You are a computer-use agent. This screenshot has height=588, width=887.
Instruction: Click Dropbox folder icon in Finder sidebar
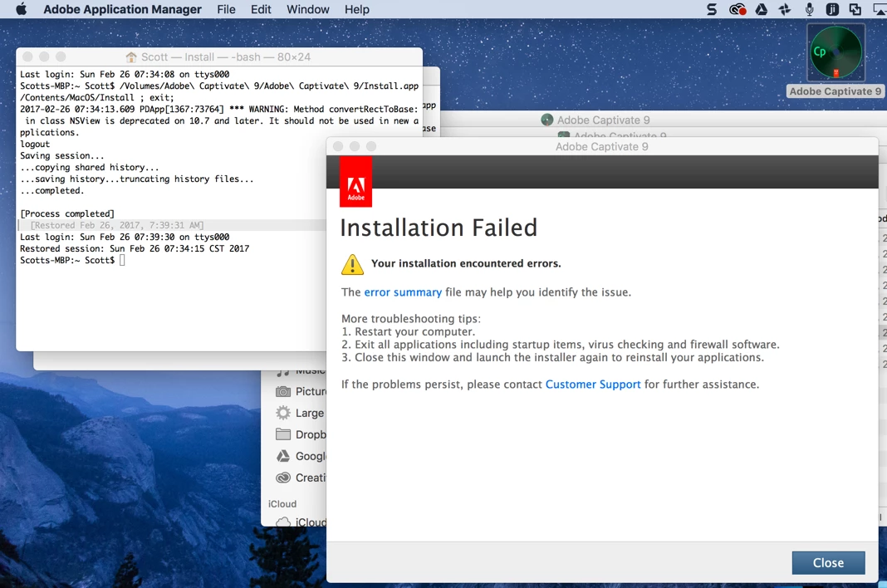coord(283,434)
